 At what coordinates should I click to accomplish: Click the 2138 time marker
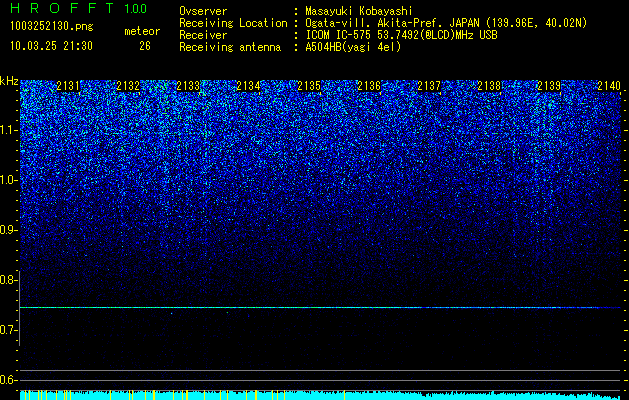489,86
